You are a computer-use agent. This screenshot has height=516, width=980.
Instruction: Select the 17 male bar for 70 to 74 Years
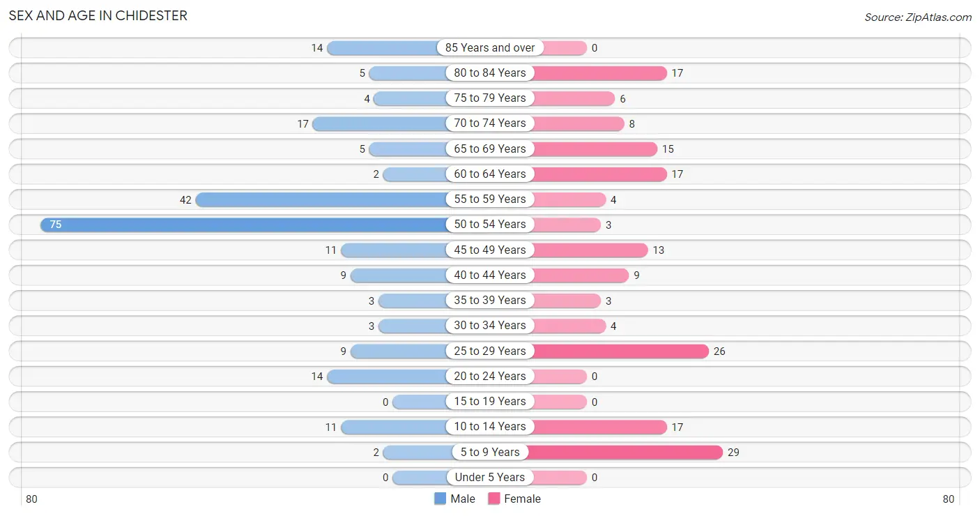[380, 123]
